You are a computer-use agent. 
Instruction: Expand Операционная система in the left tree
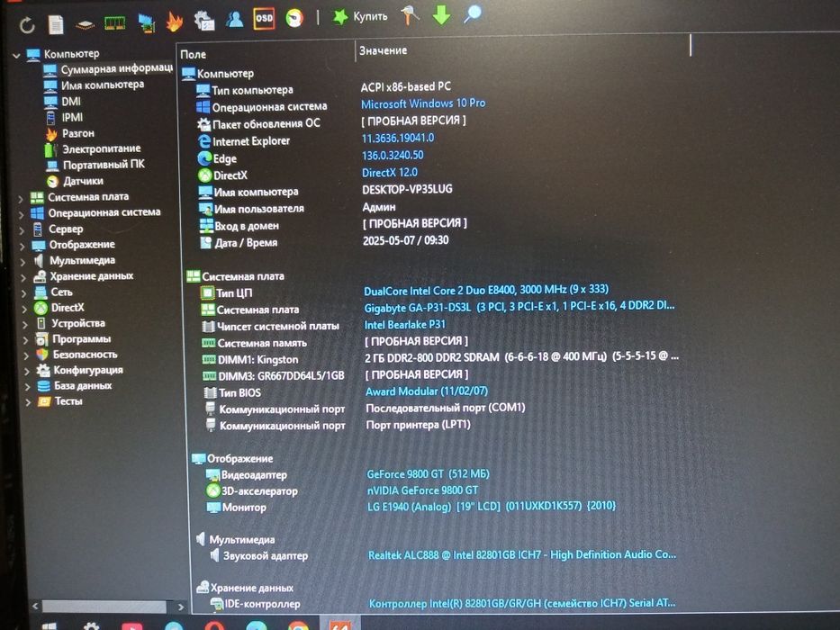(x=22, y=215)
